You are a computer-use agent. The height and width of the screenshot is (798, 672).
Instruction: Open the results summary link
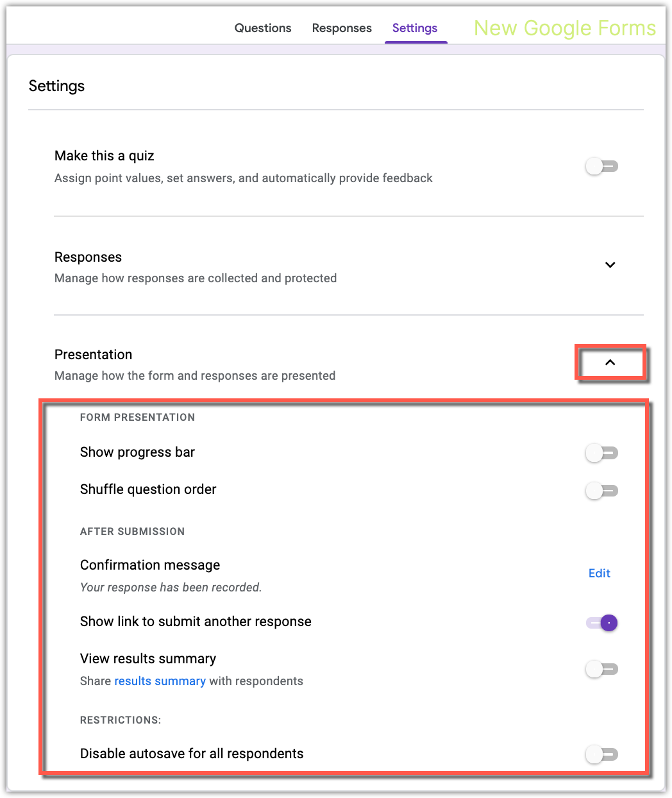coord(160,681)
